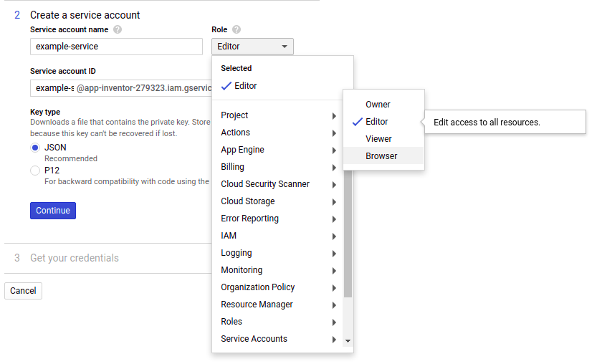Image resolution: width=602 pixels, height=364 pixels.
Task: Select Owner role from submenu
Action: coord(378,105)
